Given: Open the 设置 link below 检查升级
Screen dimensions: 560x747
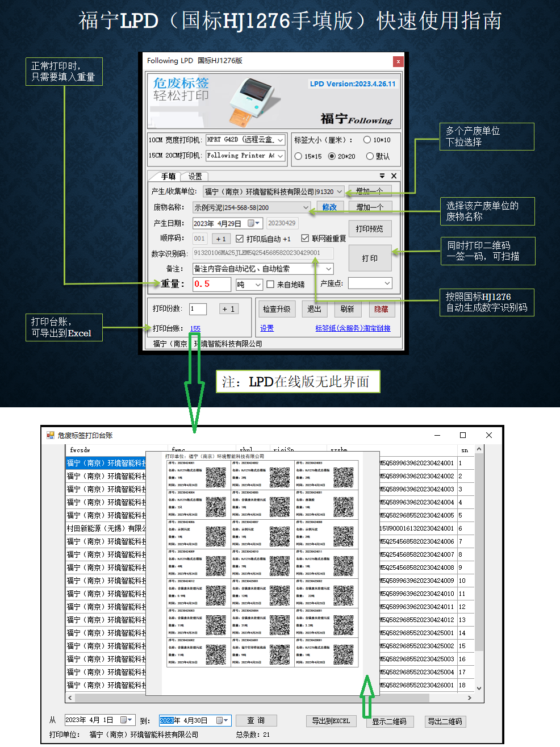Looking at the screenshot, I should point(267,328).
